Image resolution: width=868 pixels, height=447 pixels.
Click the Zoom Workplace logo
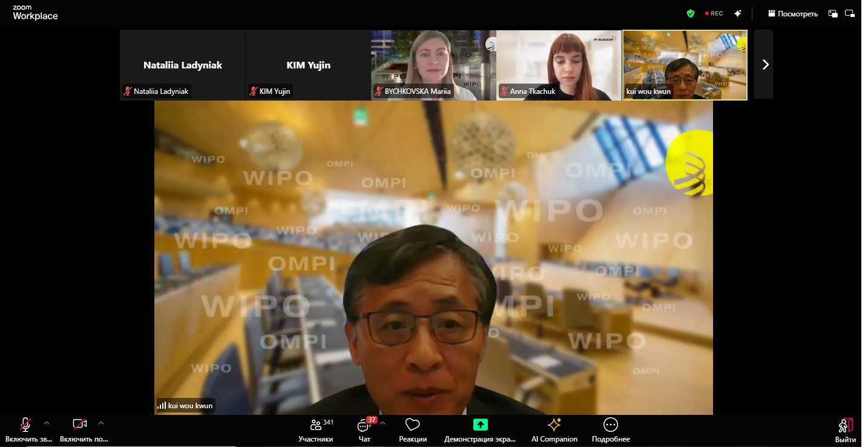tap(35, 13)
